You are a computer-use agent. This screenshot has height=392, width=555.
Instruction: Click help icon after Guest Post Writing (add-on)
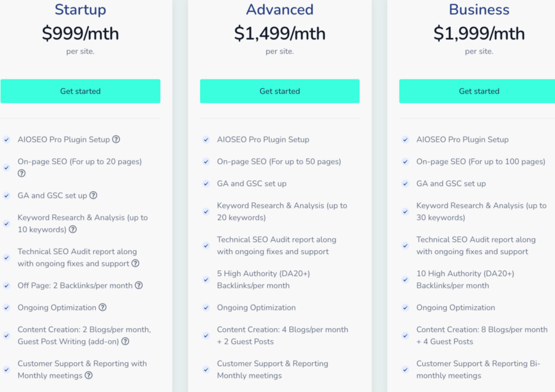pos(125,341)
